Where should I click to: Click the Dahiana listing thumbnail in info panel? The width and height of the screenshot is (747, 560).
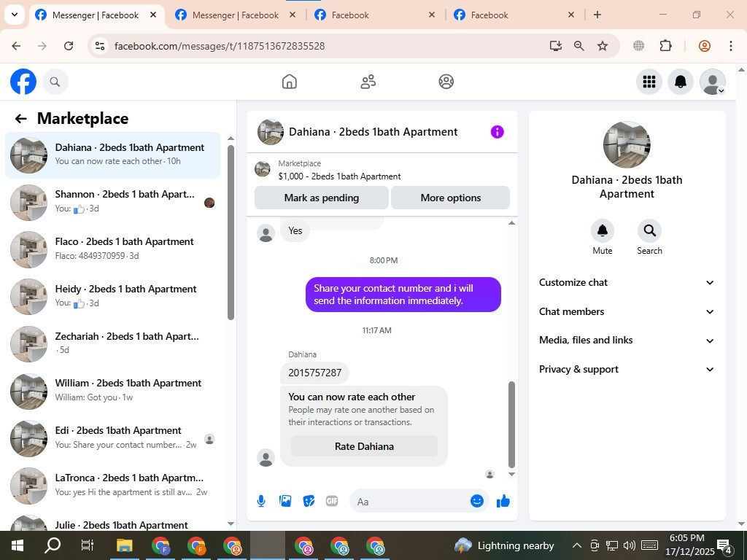click(x=627, y=145)
